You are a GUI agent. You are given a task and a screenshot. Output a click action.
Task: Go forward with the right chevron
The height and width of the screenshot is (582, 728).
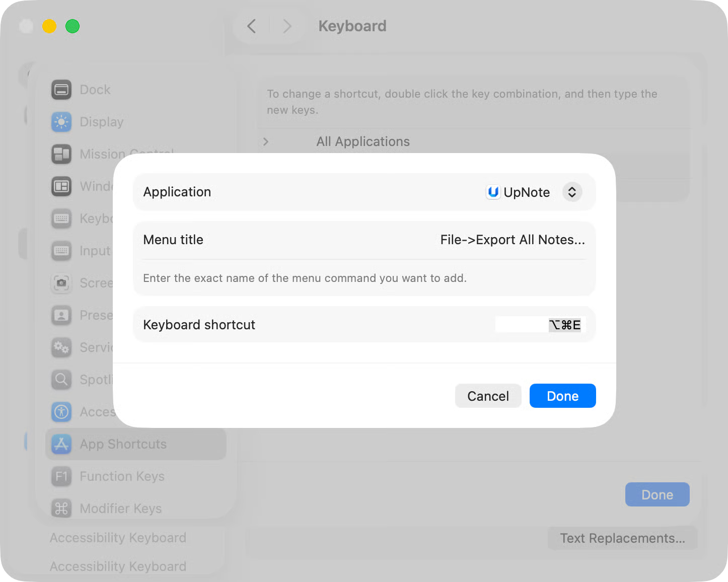tap(287, 26)
